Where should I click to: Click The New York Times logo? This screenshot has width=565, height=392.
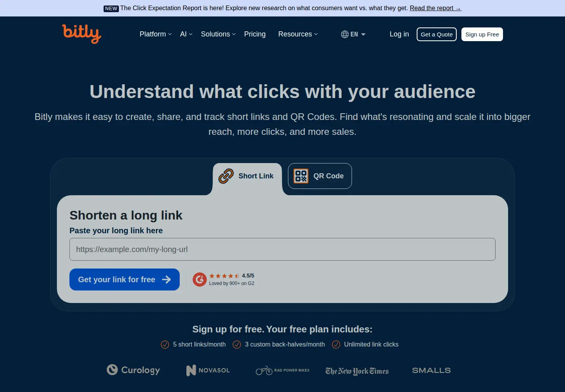(x=357, y=371)
